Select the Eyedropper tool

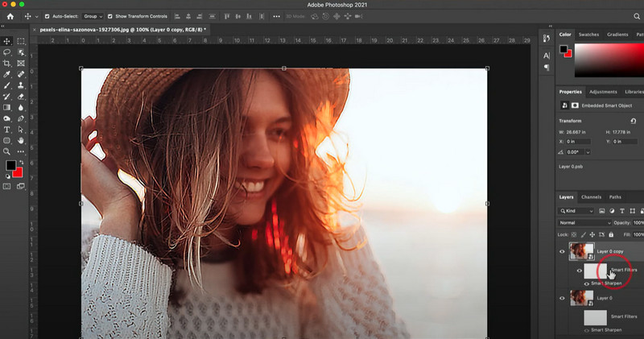7,74
